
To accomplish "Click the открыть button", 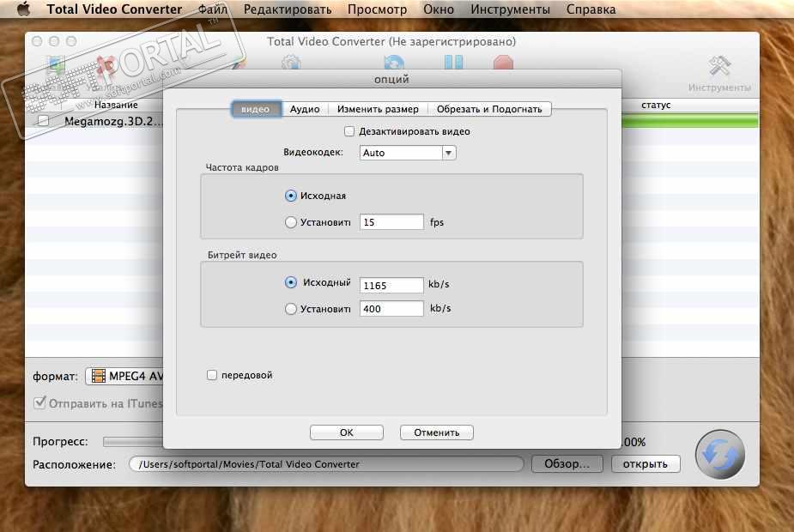I will click(x=646, y=463).
